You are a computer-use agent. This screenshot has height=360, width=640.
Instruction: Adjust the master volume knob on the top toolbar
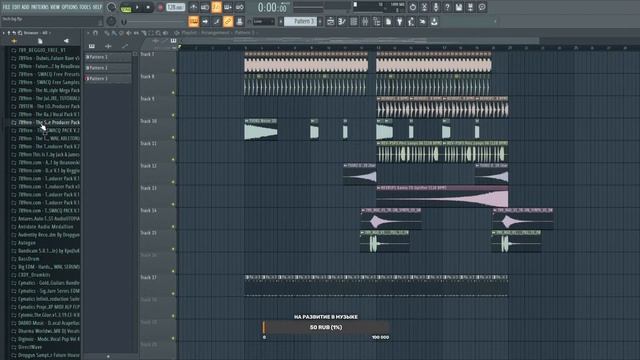point(111,7)
